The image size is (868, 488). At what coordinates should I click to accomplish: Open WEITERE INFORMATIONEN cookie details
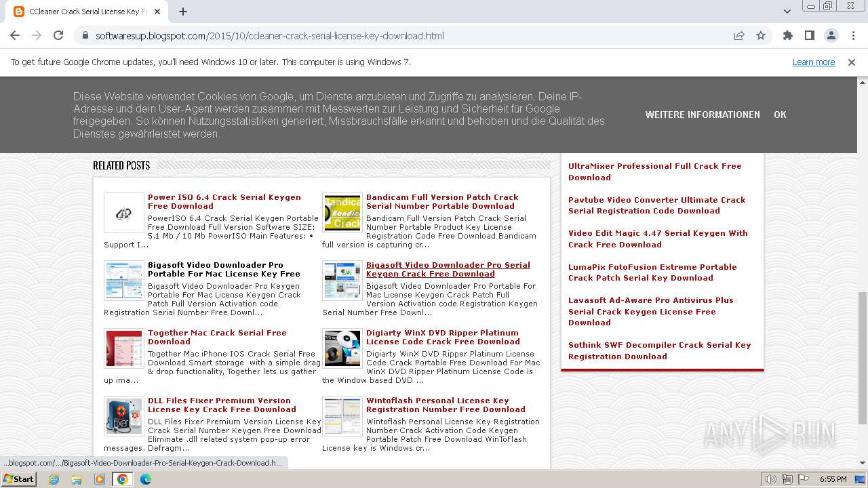point(703,115)
